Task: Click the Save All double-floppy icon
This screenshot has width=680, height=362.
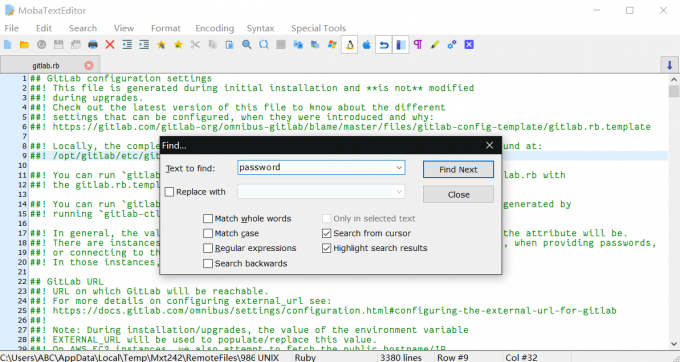Action: tap(75, 44)
